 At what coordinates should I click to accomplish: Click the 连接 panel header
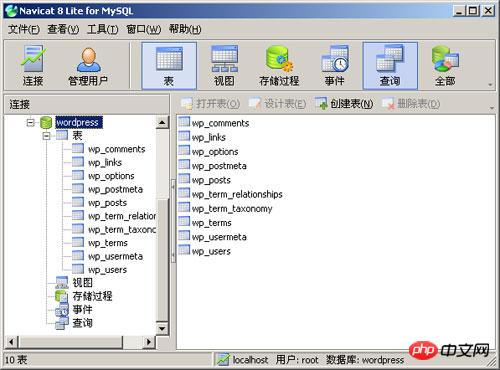tap(87, 104)
